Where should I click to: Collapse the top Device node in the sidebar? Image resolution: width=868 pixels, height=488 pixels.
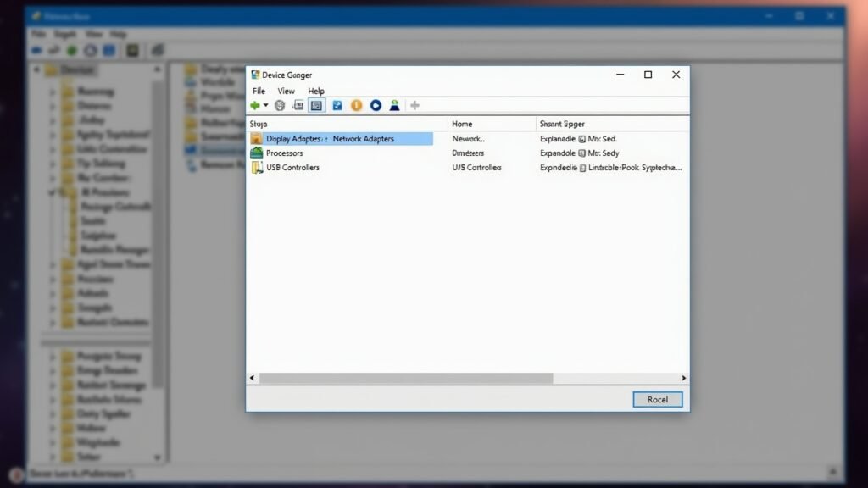point(36,69)
